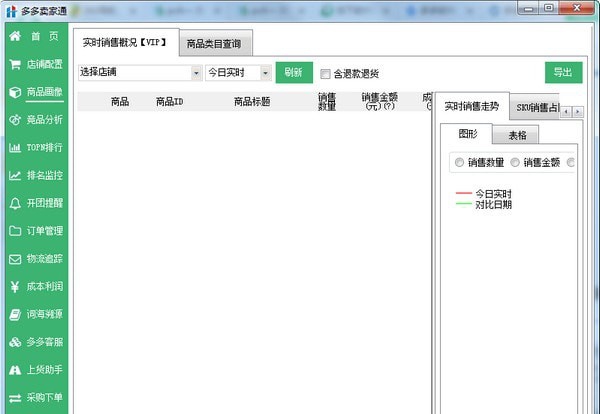Sort by 销售金额(元) column header
600x414 pixels.
380,102
